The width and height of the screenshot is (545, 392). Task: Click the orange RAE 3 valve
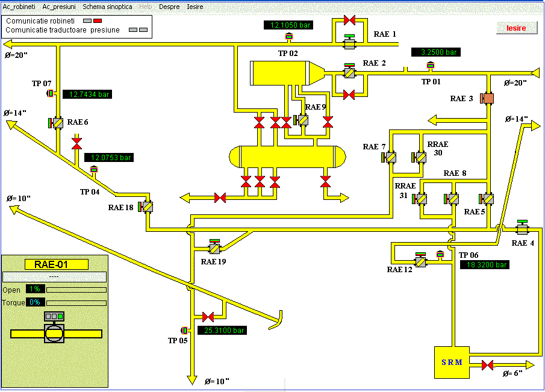coord(487,98)
